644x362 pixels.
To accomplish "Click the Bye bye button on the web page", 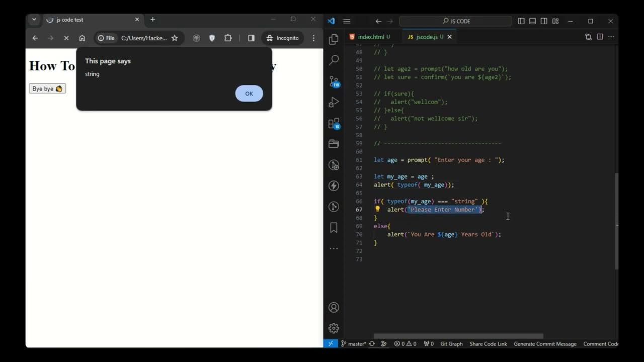I will [x=47, y=88].
